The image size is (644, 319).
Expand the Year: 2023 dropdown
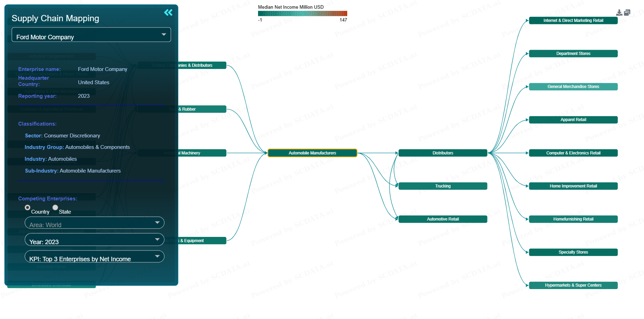point(94,240)
